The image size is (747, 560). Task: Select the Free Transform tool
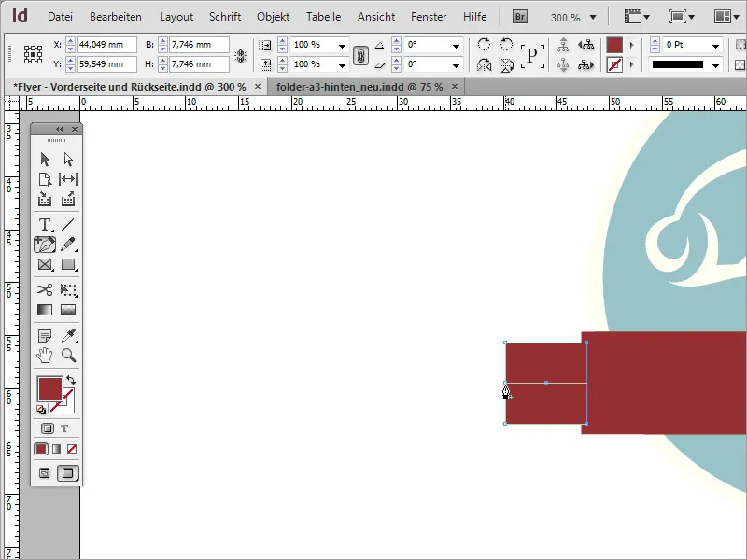(68, 289)
